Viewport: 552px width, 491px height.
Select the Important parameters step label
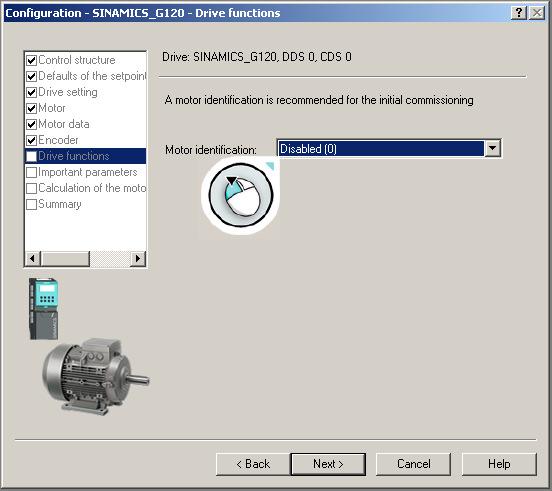88,172
